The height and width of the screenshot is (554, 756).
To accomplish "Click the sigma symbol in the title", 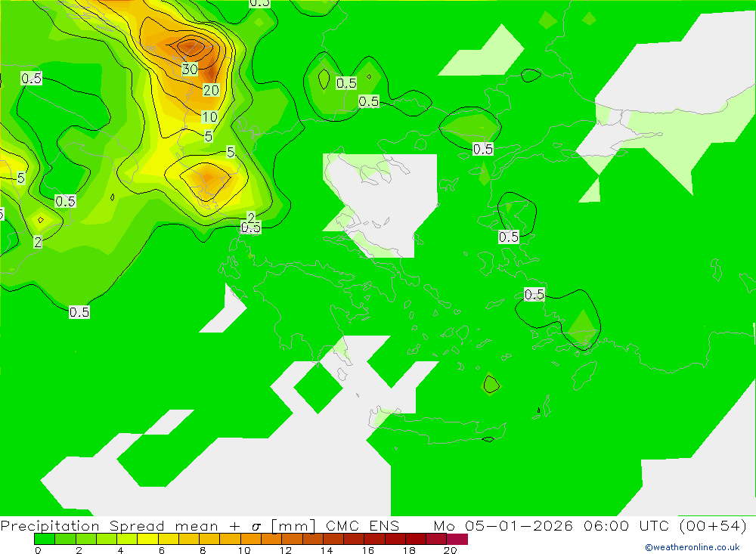I will 256,527.
